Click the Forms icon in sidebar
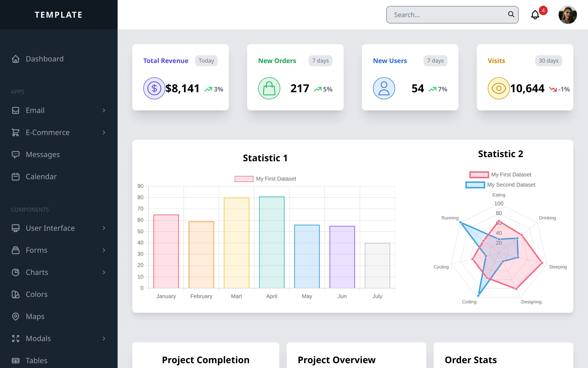Screen dimensions: 588x368 coord(16,250)
